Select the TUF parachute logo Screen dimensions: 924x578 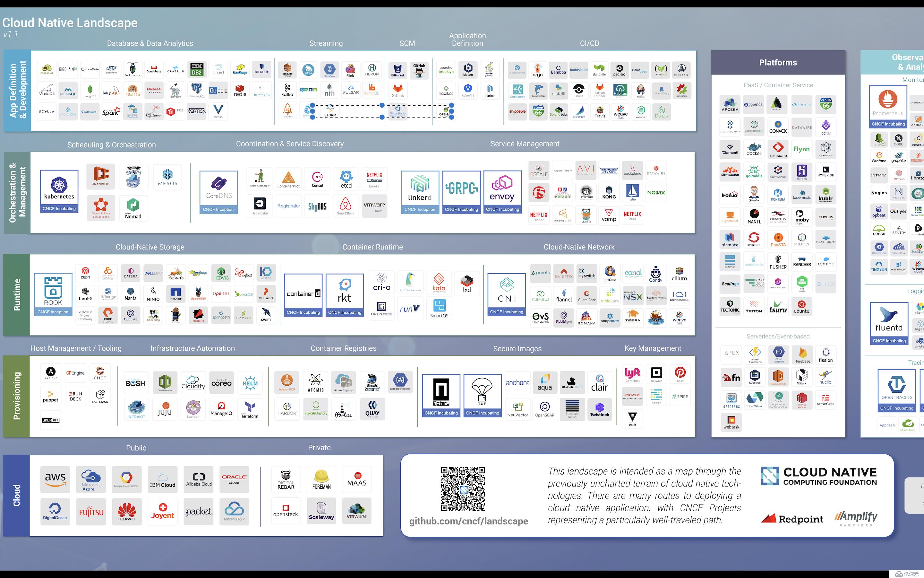click(483, 396)
